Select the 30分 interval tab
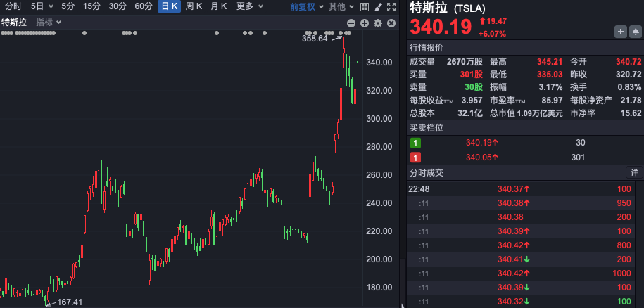The height and width of the screenshot is (308, 644). (118, 6)
